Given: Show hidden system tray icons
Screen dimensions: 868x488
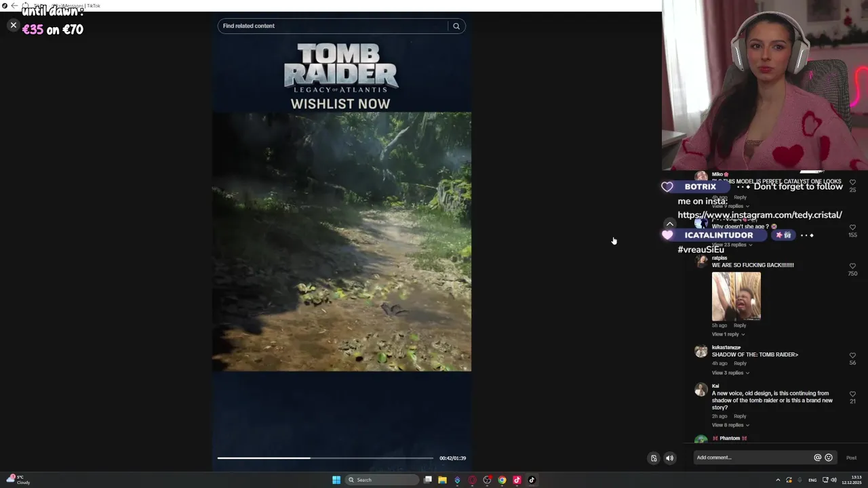Looking at the screenshot, I should coord(778,480).
